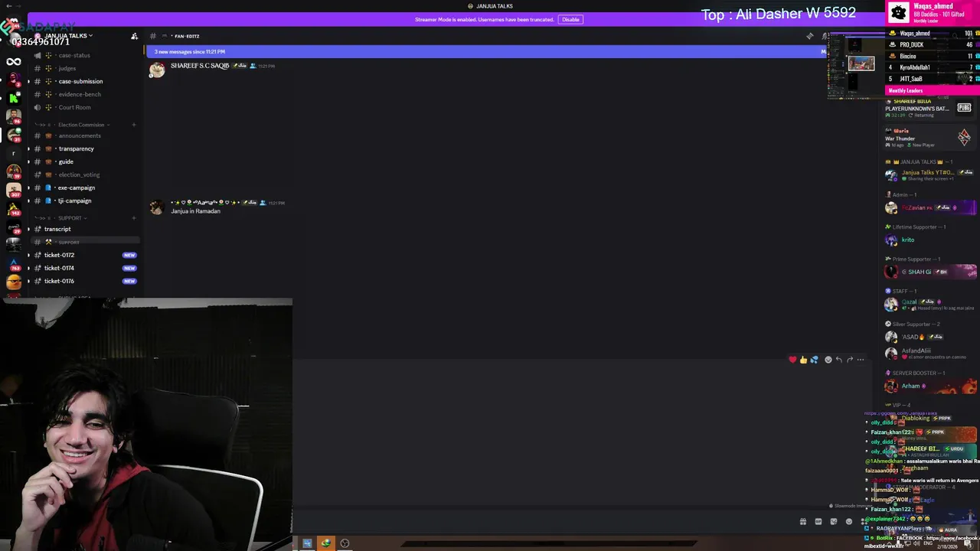The width and height of the screenshot is (980, 551).
Task: Click the forward arrow on message toolbar
Action: (849, 360)
